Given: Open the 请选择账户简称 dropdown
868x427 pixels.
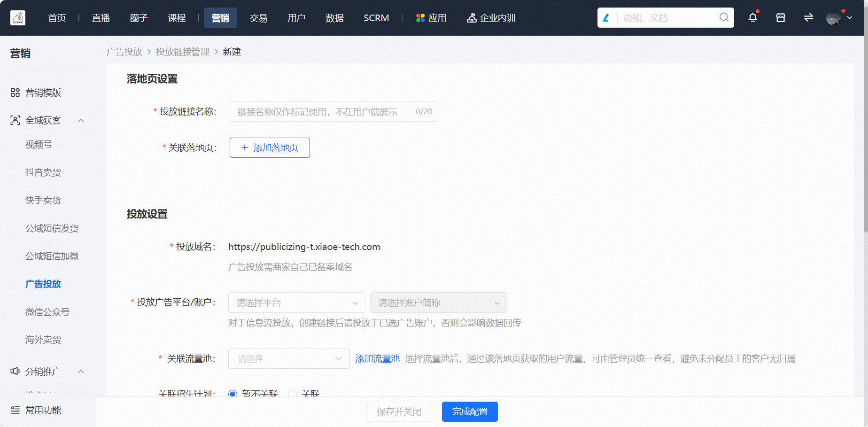Looking at the screenshot, I should pyautogui.click(x=439, y=303).
